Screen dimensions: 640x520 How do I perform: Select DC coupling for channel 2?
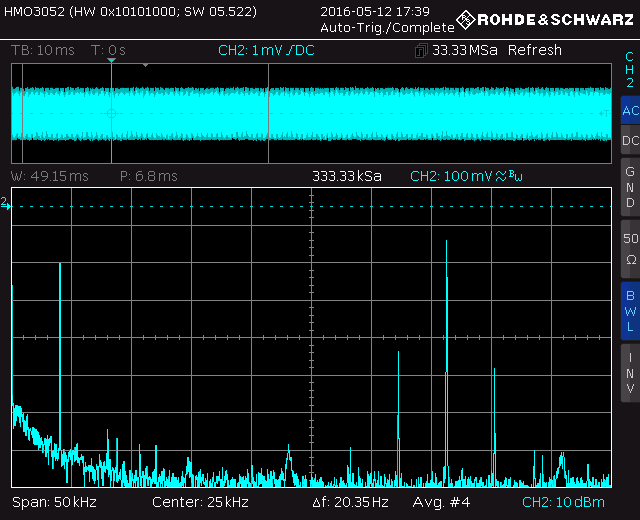(x=629, y=141)
